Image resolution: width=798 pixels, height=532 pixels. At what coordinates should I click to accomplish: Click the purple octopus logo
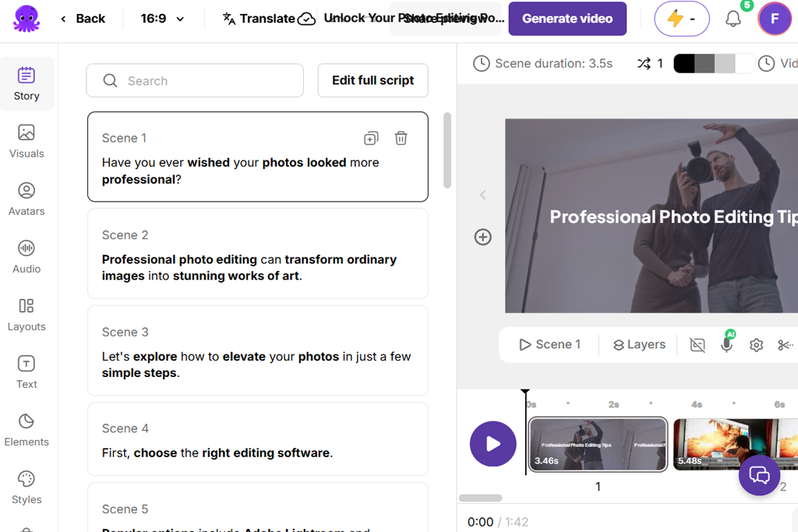pos(26,19)
